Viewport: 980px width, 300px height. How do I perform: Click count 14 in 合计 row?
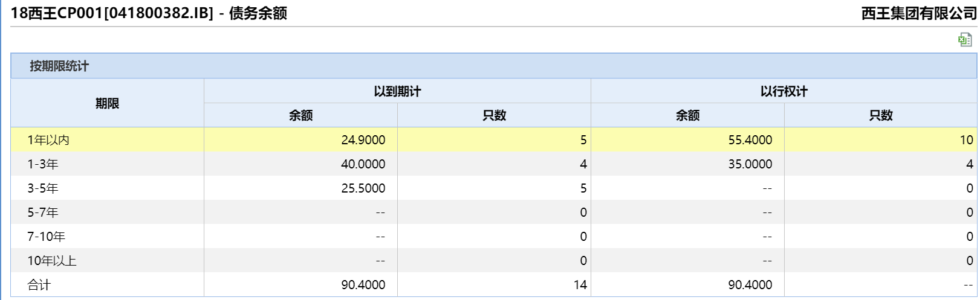pyautogui.click(x=580, y=285)
